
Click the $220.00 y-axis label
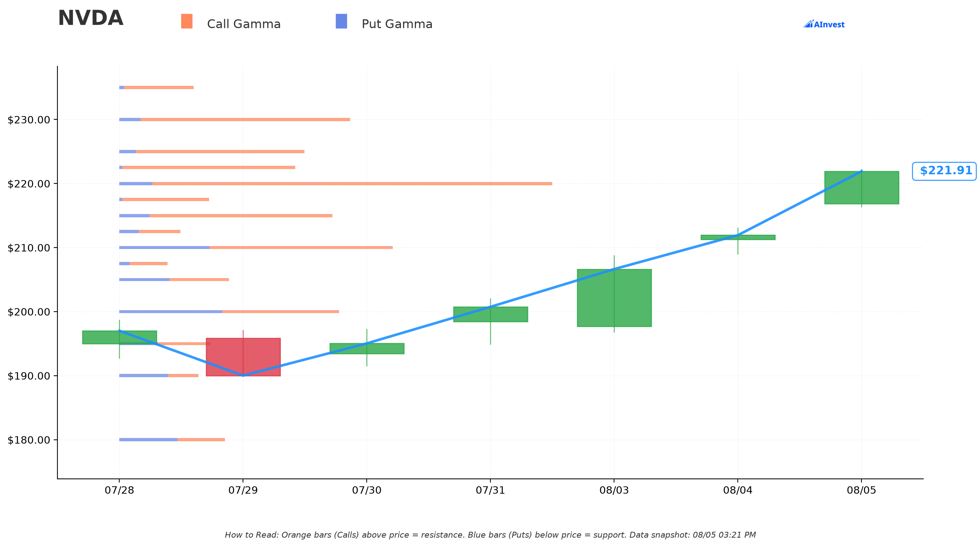[x=29, y=184]
